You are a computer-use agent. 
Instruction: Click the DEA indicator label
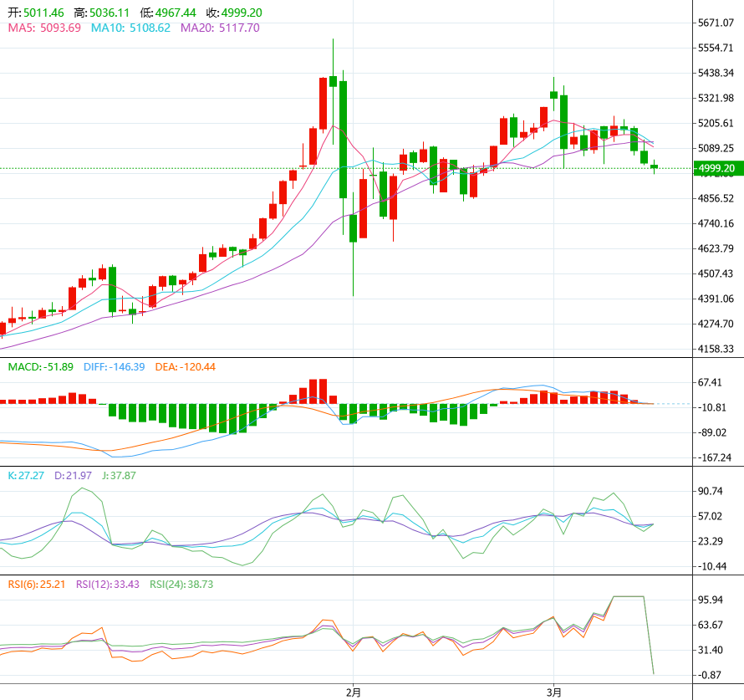185,367
